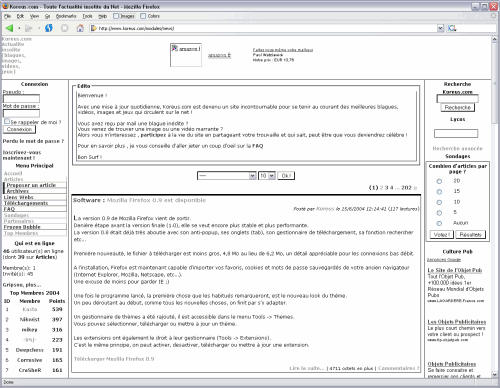Click the Stop loading icon
The width and height of the screenshot is (500, 388).
(x=64, y=28)
